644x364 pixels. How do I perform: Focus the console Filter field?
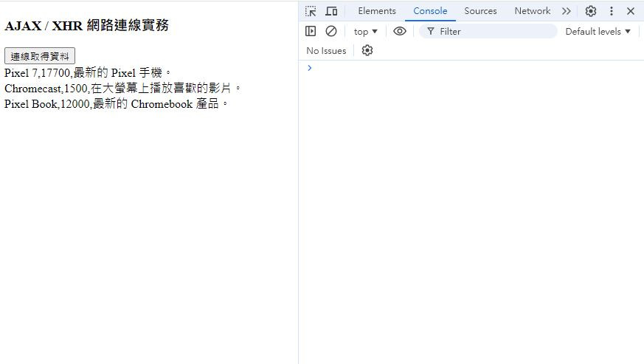[488, 31]
